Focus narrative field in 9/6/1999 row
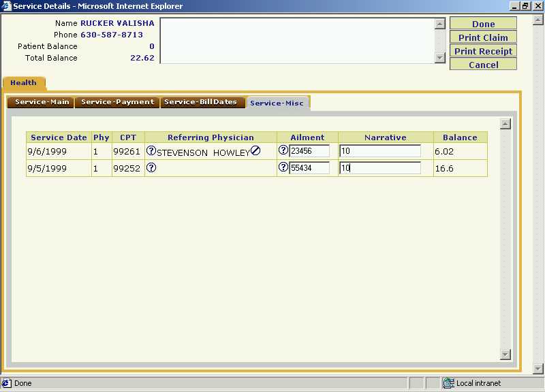The width and height of the screenshot is (545, 392). [380, 151]
